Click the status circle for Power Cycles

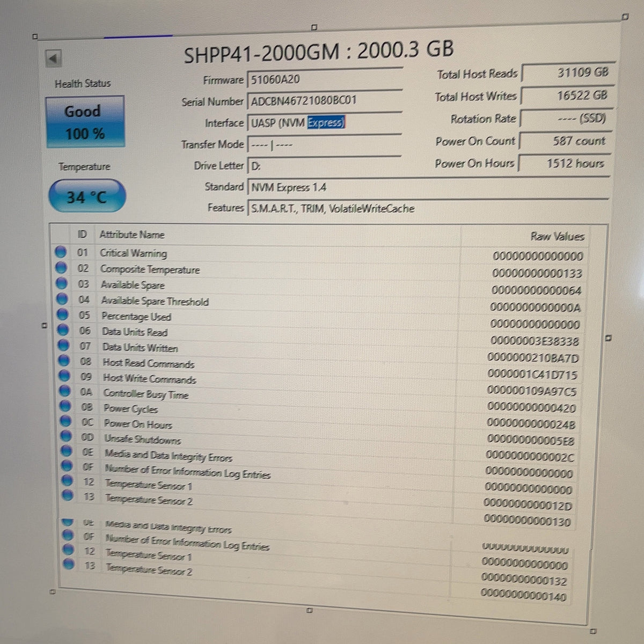(x=65, y=406)
